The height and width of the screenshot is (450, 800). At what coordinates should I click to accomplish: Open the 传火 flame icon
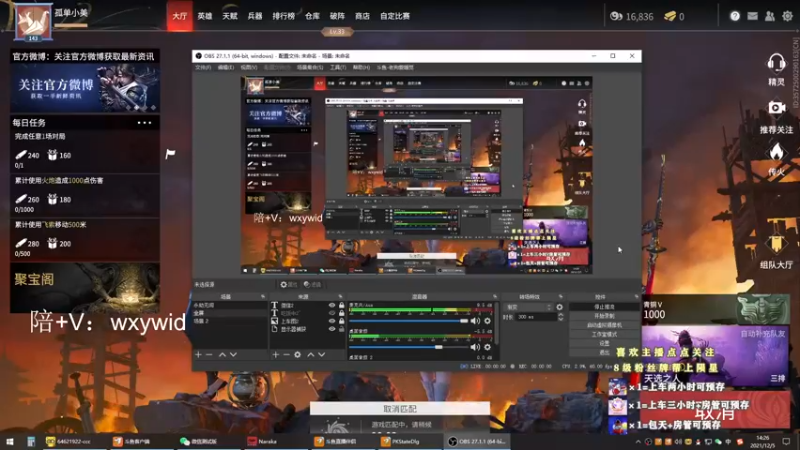pyautogui.click(x=776, y=152)
